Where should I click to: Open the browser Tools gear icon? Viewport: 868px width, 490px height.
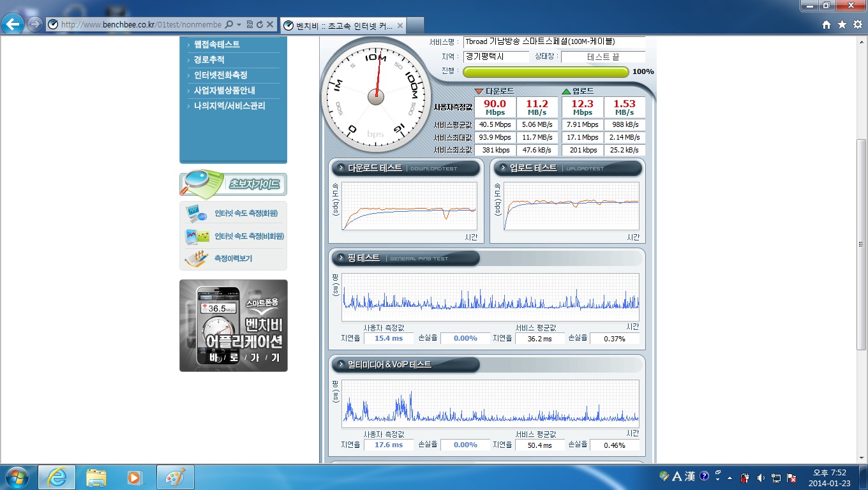pyautogui.click(x=857, y=24)
